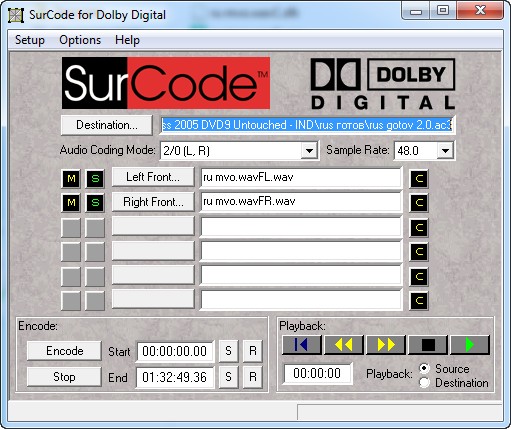The height and width of the screenshot is (429, 511).
Task: Minimize the SurCode window
Action: 416,11
